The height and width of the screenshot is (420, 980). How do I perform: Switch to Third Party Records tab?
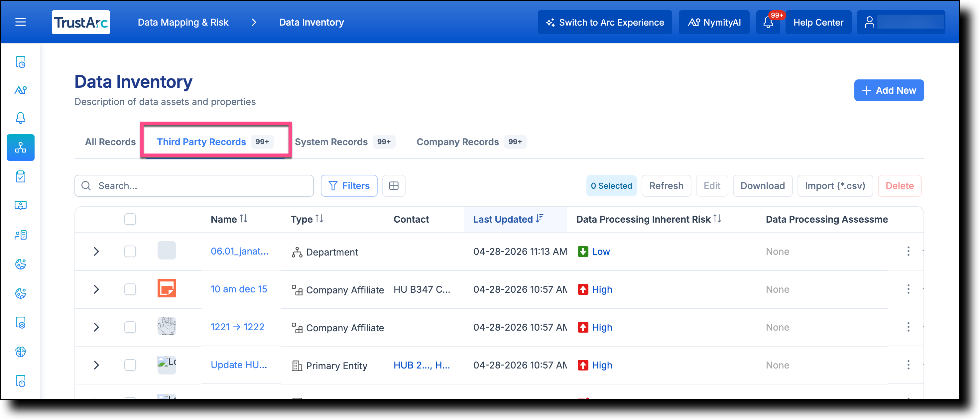(215, 142)
